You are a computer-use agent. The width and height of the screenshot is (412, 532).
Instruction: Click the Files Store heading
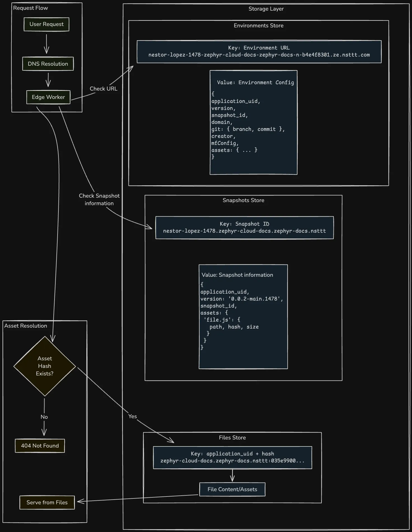[232, 438]
